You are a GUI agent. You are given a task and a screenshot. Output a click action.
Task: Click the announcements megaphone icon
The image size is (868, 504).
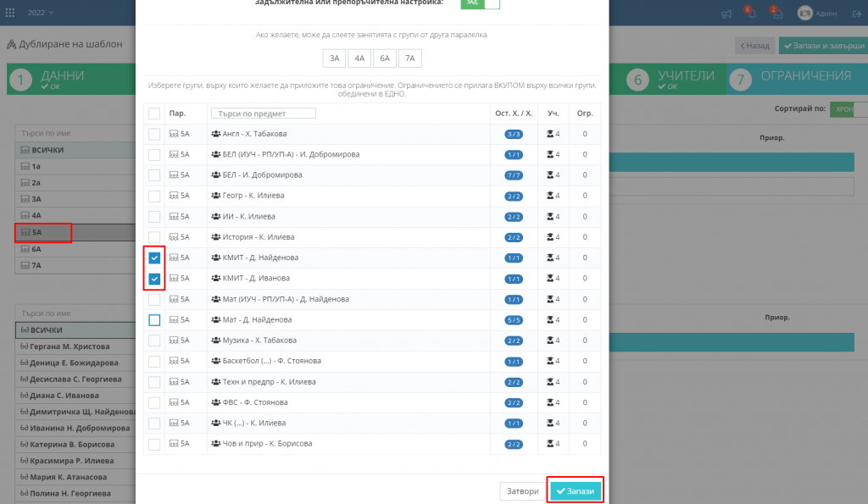(x=726, y=14)
